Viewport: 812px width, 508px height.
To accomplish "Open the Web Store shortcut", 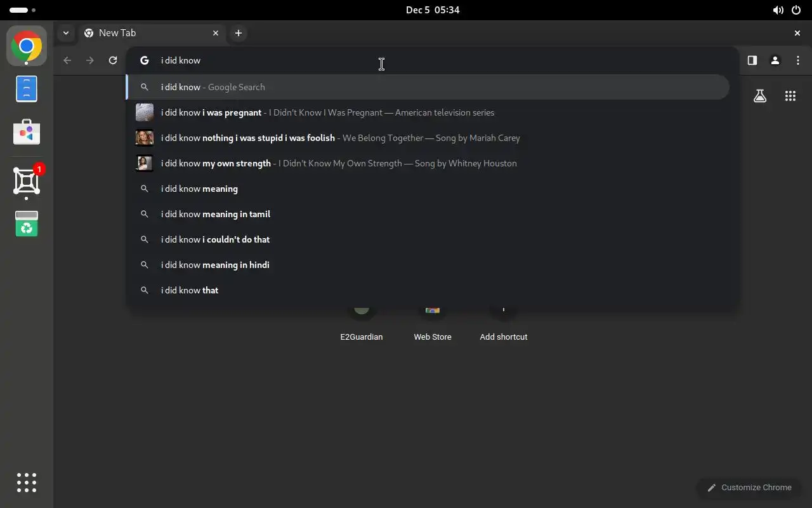I will point(433,325).
